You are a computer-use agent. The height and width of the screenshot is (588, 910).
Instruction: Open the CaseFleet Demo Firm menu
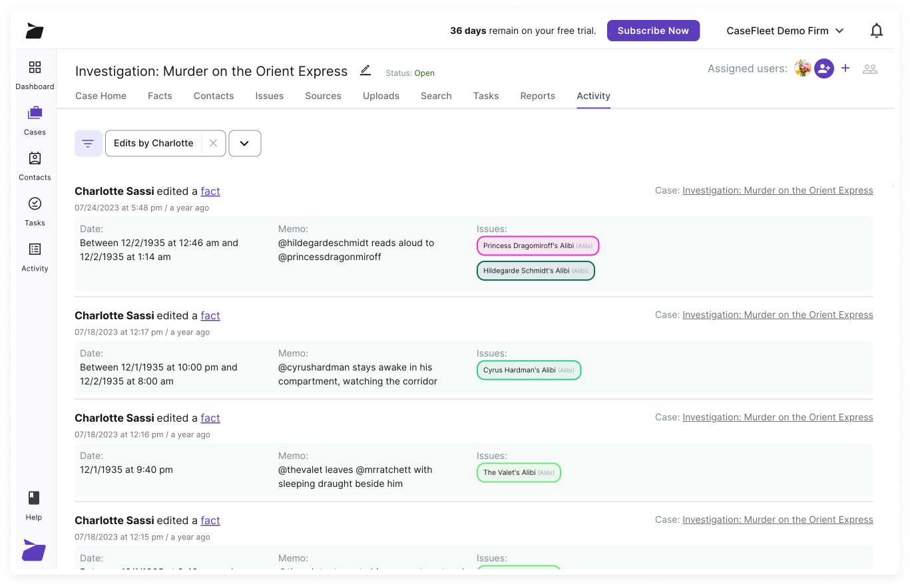click(786, 30)
